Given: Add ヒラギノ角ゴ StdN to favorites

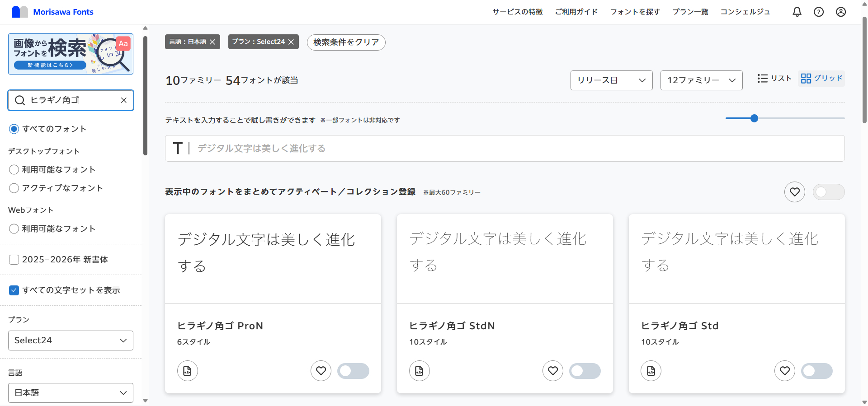Looking at the screenshot, I should (x=553, y=371).
